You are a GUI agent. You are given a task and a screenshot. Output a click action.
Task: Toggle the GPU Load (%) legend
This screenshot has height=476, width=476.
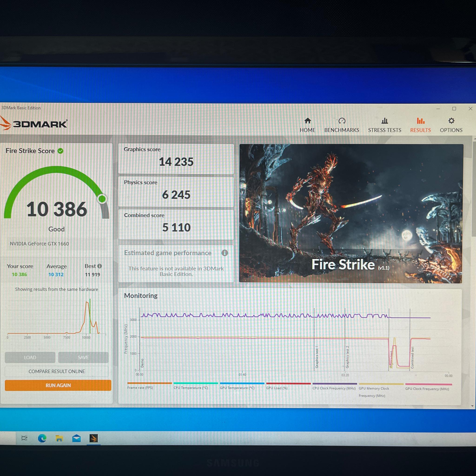coord(288,386)
